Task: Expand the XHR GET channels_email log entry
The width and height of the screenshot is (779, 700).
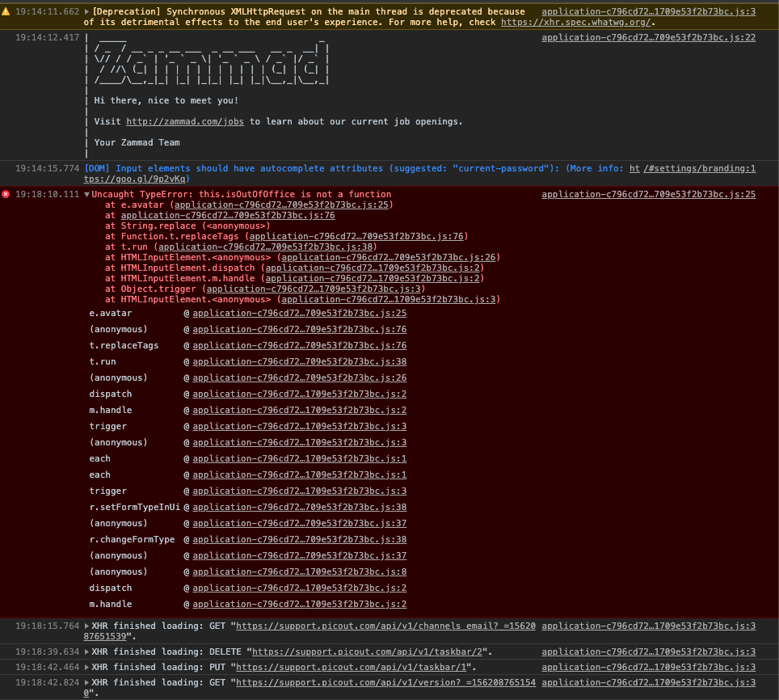Action: click(x=88, y=626)
